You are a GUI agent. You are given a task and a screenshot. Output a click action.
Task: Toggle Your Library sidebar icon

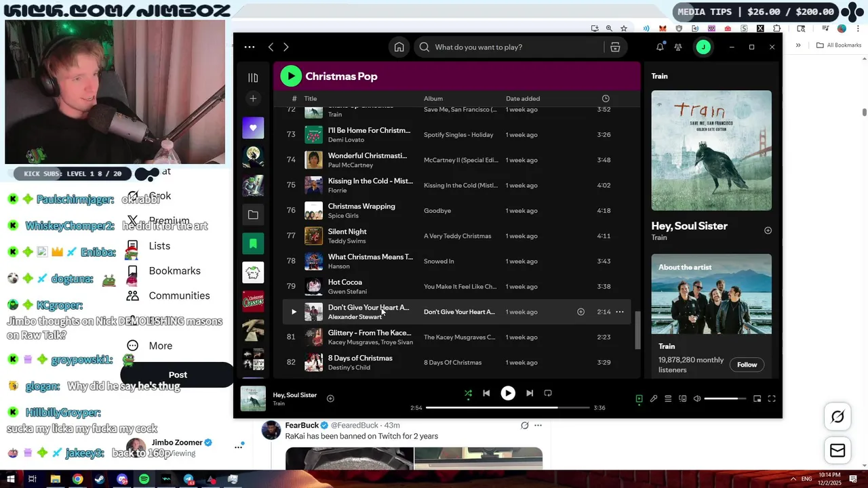click(x=253, y=77)
